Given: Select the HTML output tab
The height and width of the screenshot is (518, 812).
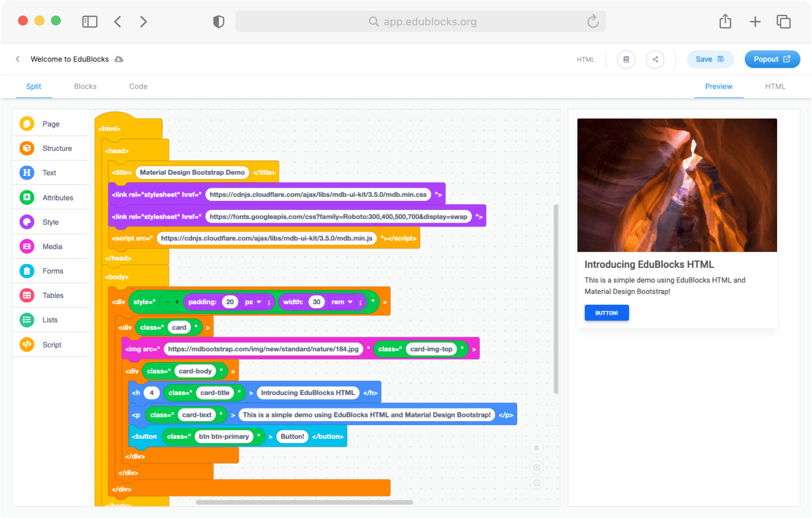Looking at the screenshot, I should [775, 86].
